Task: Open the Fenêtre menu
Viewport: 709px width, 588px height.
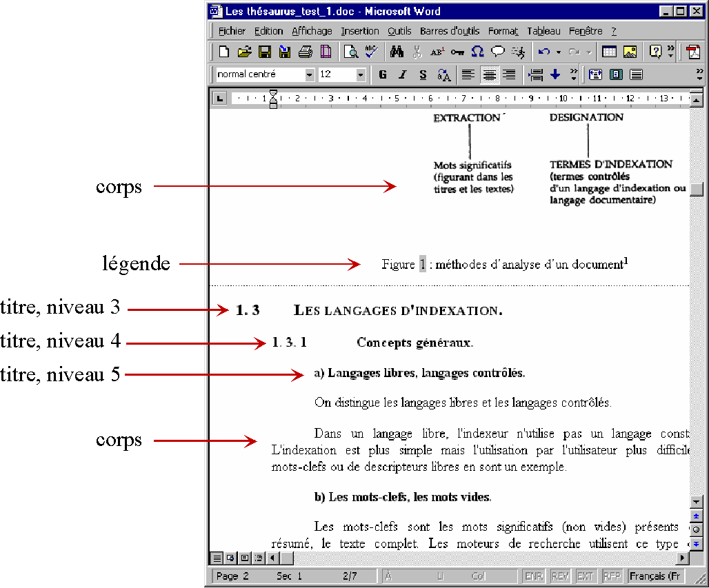Action: click(x=586, y=31)
